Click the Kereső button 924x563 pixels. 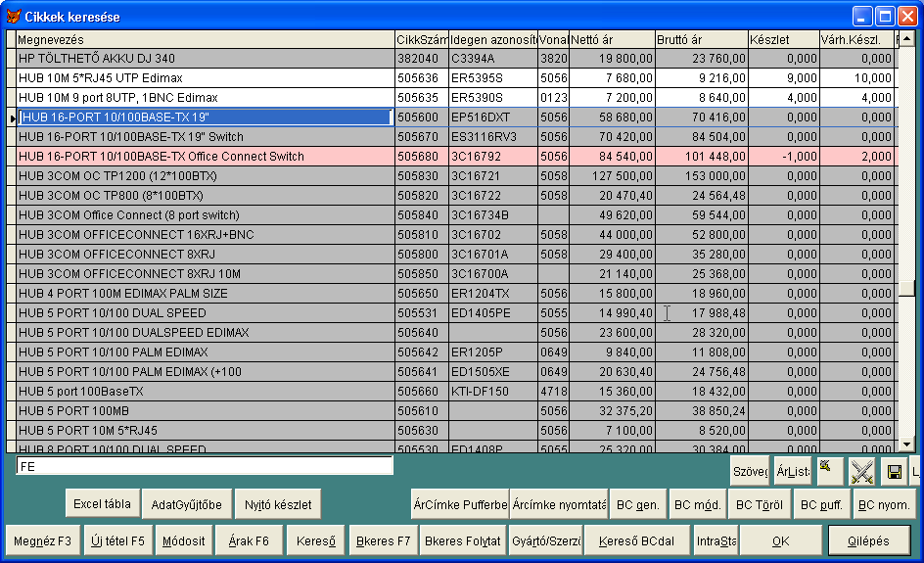coord(316,540)
